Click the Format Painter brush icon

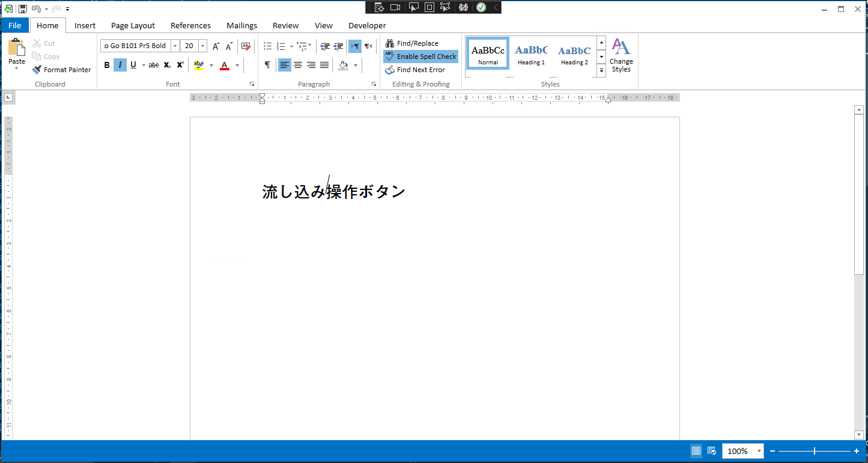[37, 70]
